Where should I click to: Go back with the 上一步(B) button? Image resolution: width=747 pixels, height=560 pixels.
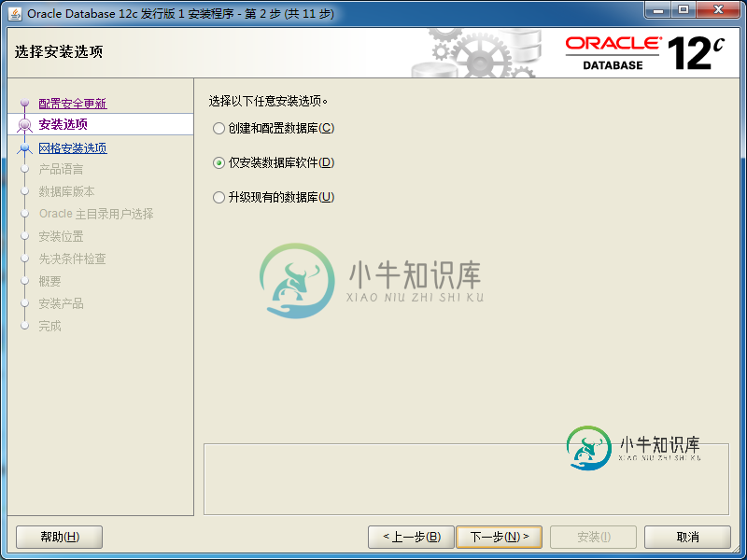click(411, 538)
